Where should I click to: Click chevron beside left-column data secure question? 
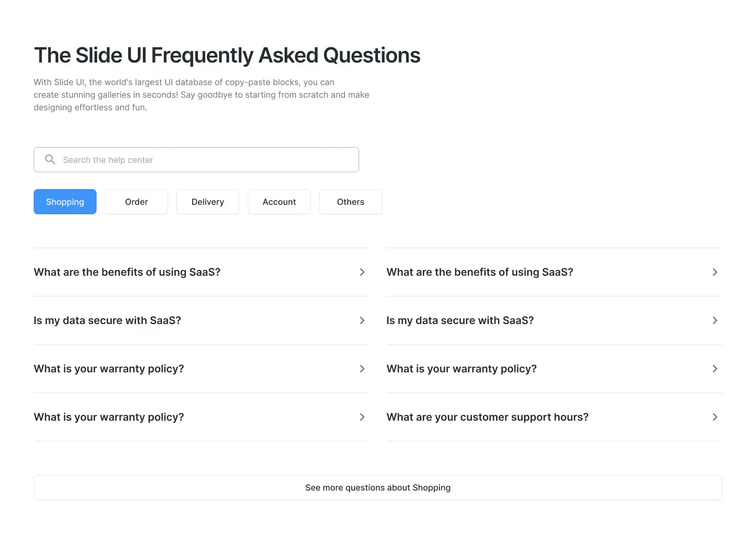coord(362,320)
